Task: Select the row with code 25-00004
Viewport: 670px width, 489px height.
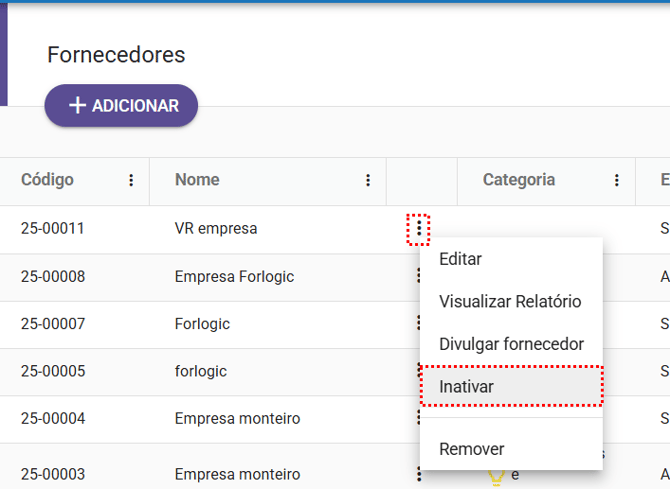Action: click(52, 418)
